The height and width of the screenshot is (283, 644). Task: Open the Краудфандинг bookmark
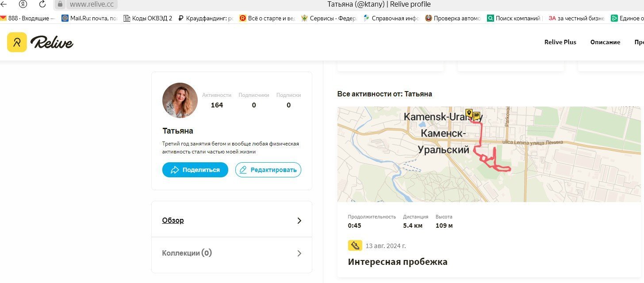pos(205,18)
